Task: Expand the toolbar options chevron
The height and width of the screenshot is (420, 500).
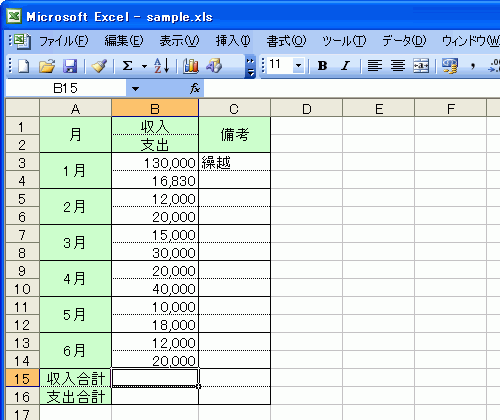Action: click(250, 67)
